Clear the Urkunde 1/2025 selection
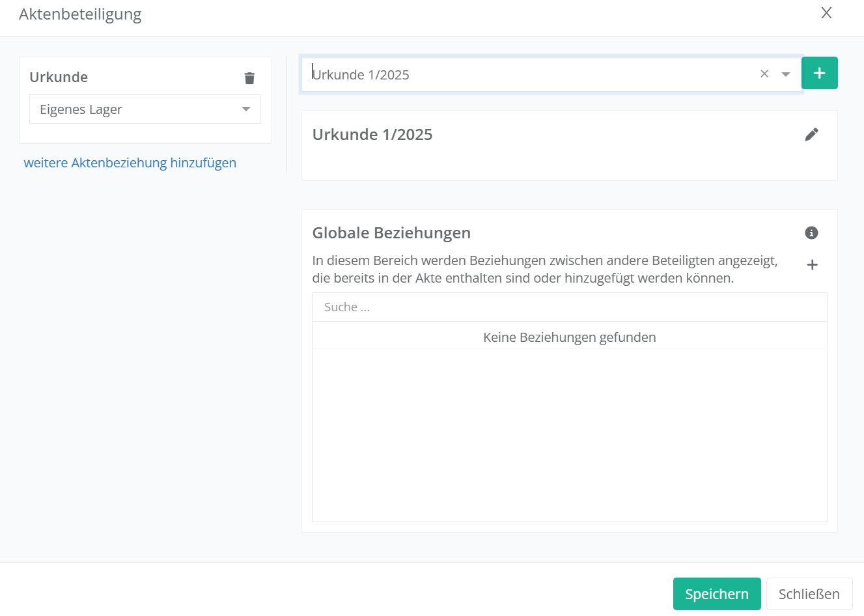Screen dimensions: 864x616 click(764, 74)
